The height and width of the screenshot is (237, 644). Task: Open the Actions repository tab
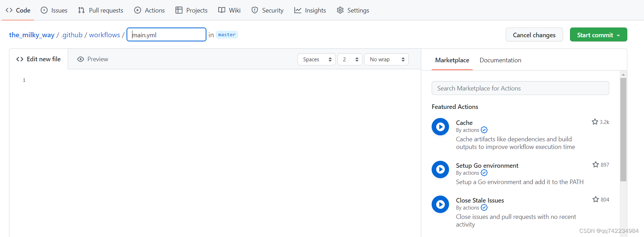[x=149, y=10]
